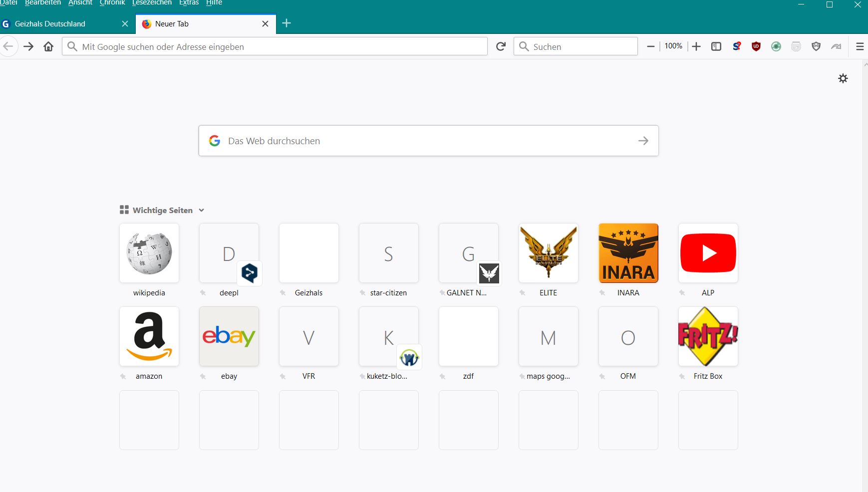Zoom out with the minus button
The width and height of the screenshot is (868, 492).
point(650,46)
